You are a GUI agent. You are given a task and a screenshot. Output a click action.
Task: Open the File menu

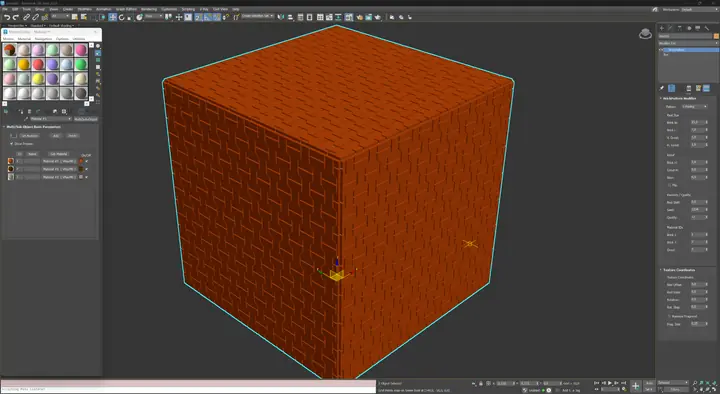coord(5,9)
